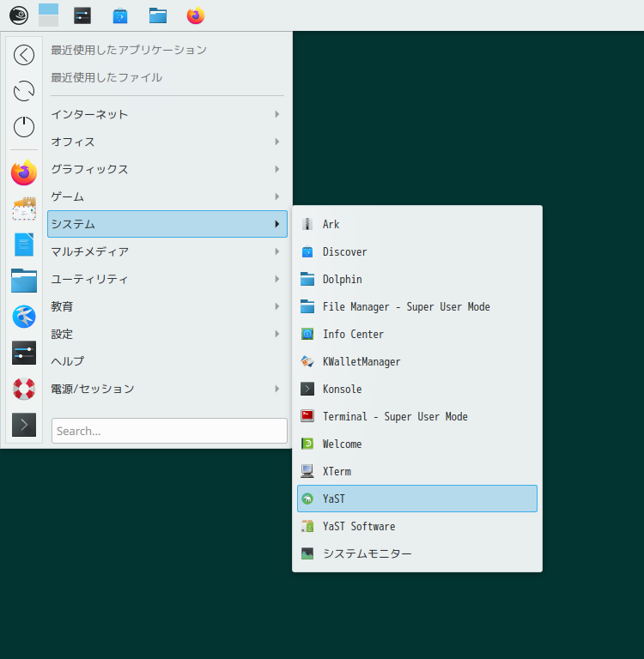644x659 pixels.
Task: Expand the ゲーム category submenu
Action: [167, 196]
